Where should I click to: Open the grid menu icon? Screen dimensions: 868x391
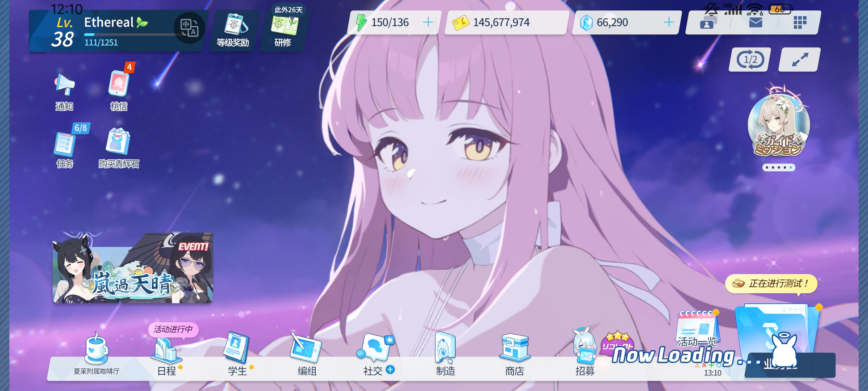(800, 22)
